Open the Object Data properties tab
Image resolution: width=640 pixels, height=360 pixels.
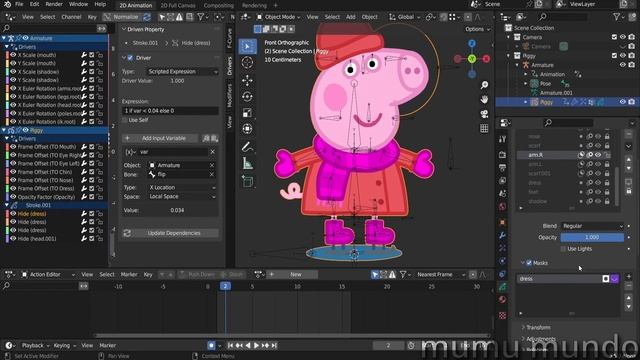click(502, 287)
